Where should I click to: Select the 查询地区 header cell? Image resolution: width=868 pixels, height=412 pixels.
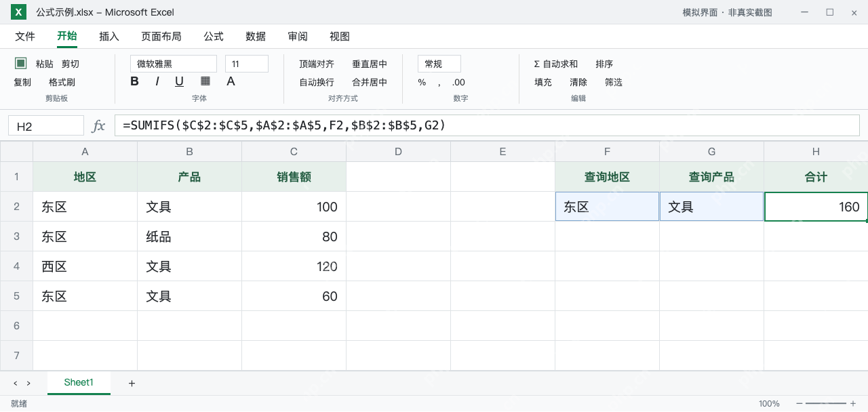click(608, 177)
